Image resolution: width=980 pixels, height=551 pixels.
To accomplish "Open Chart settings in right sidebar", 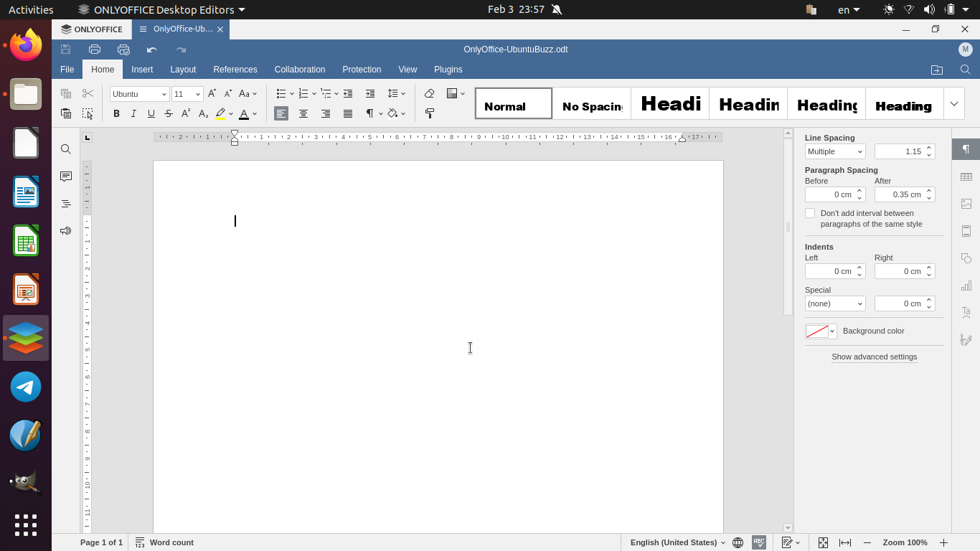I will pos(966,286).
